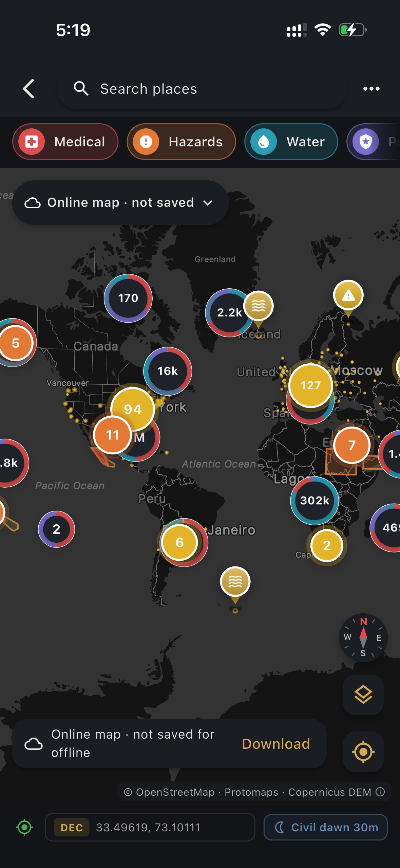Open the 2 cluster in the Pacific Ocean
Image resolution: width=400 pixels, height=868 pixels.
(x=56, y=529)
